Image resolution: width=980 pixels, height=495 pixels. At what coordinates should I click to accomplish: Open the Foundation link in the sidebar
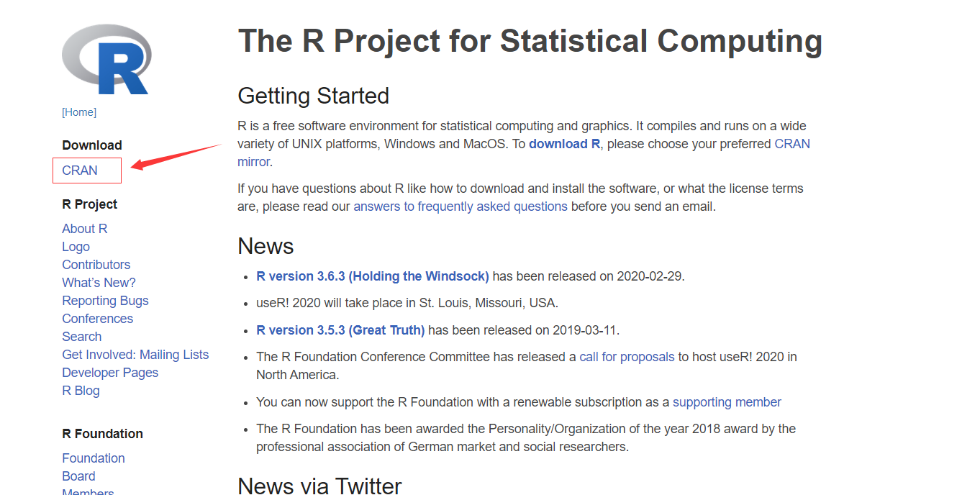pyautogui.click(x=94, y=458)
